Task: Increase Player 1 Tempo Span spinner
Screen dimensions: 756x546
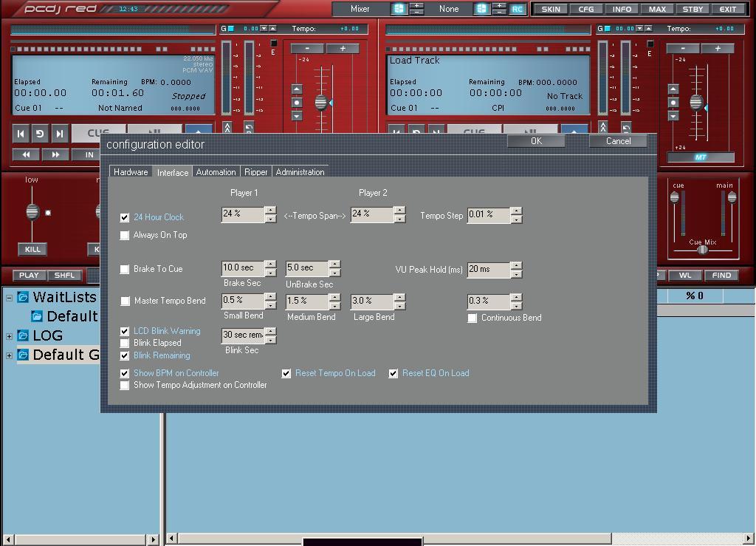Action: 270,211
